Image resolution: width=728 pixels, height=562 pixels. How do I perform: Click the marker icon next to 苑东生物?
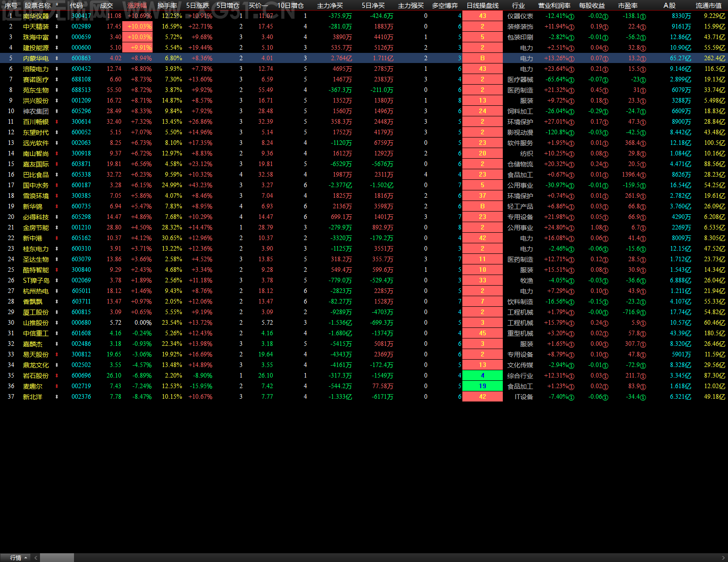click(57, 90)
